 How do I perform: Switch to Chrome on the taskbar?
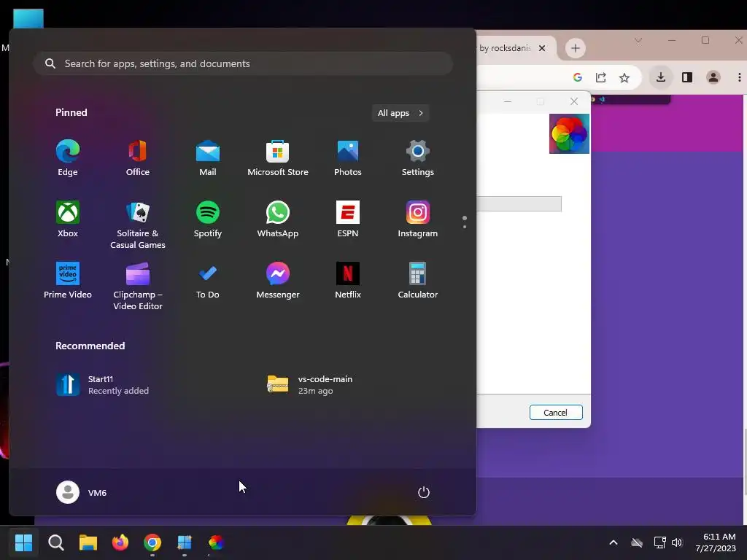pyautogui.click(x=152, y=542)
